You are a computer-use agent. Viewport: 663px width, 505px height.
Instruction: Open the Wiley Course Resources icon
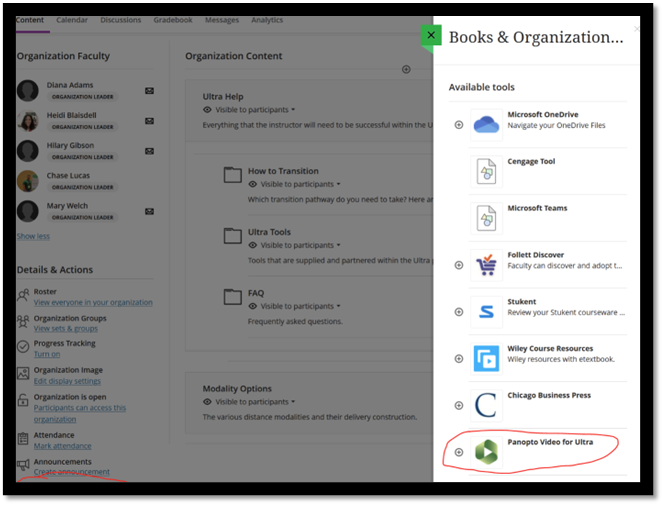(486, 359)
